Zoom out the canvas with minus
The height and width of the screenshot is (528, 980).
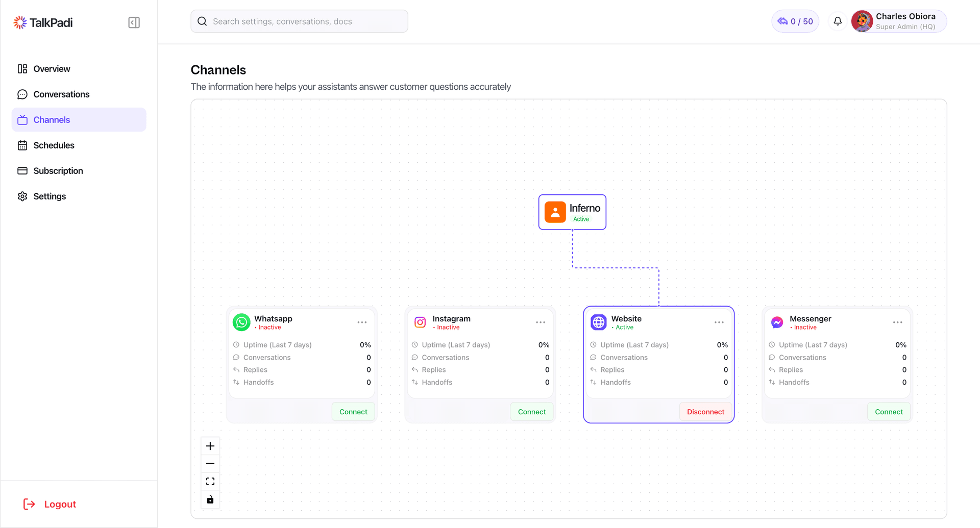click(x=210, y=464)
